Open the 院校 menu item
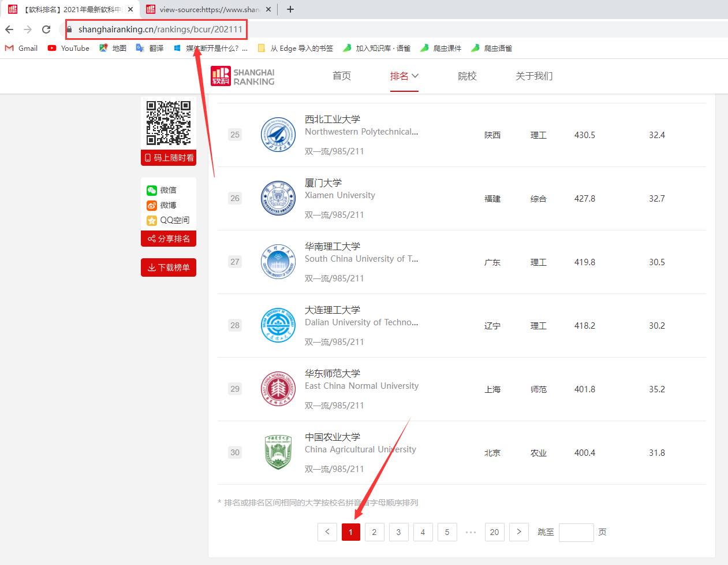The image size is (728, 565). (x=467, y=76)
